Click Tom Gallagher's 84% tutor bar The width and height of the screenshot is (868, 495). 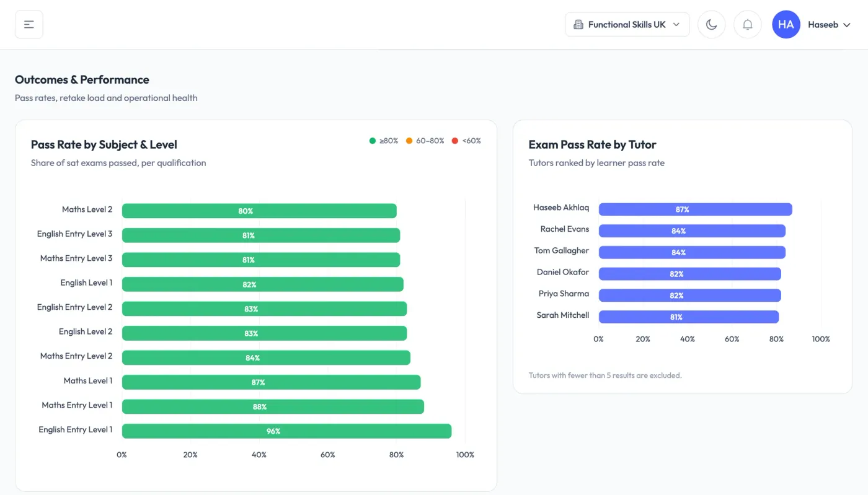point(692,252)
